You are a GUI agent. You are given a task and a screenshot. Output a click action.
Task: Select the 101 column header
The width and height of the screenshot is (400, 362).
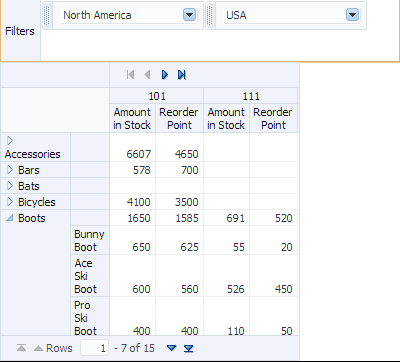click(157, 96)
